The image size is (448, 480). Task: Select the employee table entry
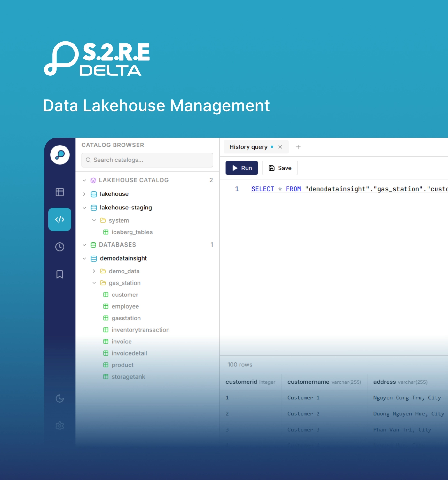[x=125, y=306]
